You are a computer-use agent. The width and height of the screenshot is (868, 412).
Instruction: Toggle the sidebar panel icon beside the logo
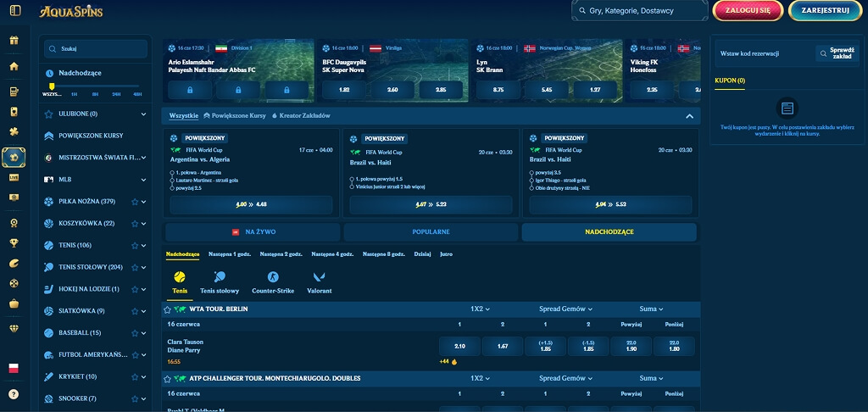(x=15, y=10)
